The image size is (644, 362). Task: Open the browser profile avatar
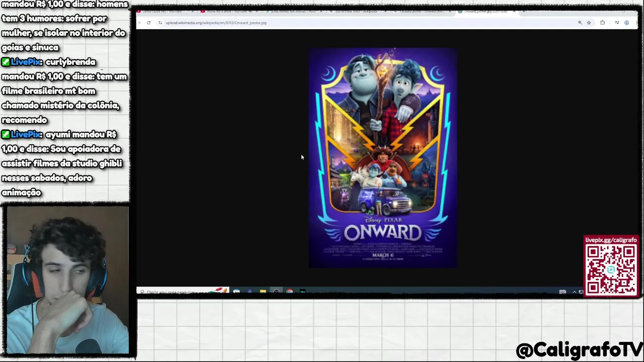tap(626, 23)
